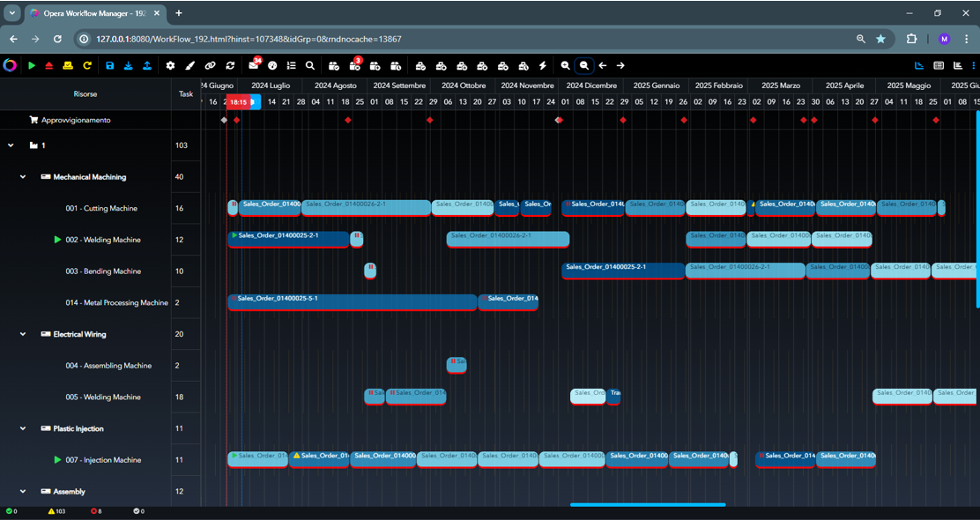Viewport: 980px width, 520px height.
Task: Open settings via the gear icon
Action: 170,66
